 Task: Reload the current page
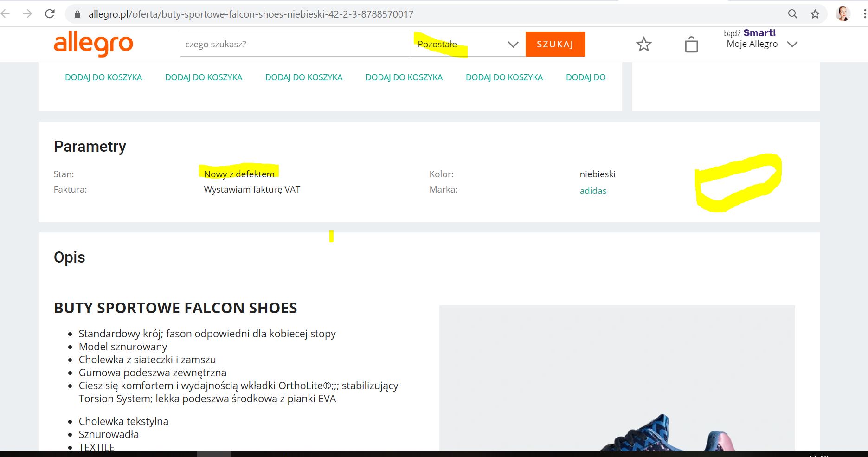[50, 14]
